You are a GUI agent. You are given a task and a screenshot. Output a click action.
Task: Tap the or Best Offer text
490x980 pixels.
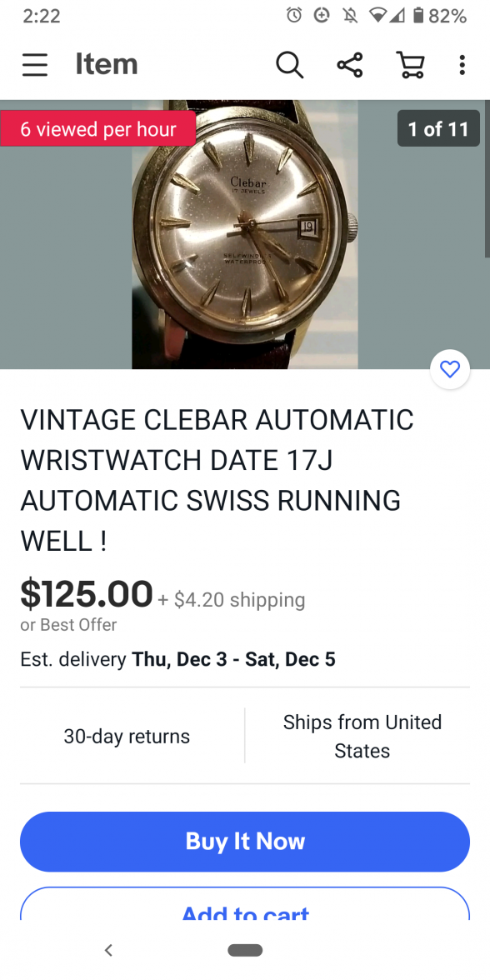68,624
